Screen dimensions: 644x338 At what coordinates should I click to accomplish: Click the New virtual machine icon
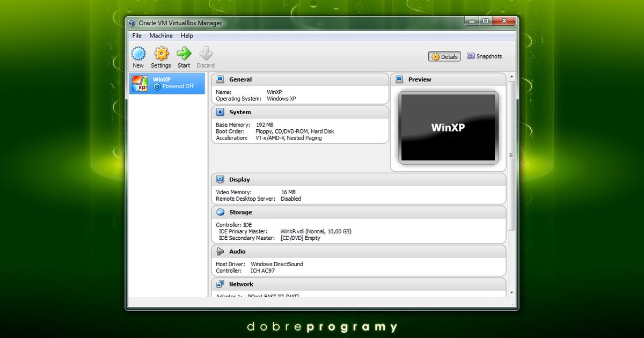[138, 54]
